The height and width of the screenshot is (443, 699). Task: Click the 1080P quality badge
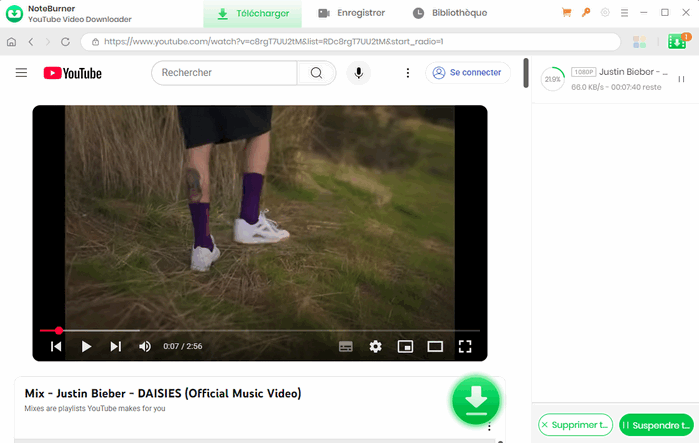[584, 72]
